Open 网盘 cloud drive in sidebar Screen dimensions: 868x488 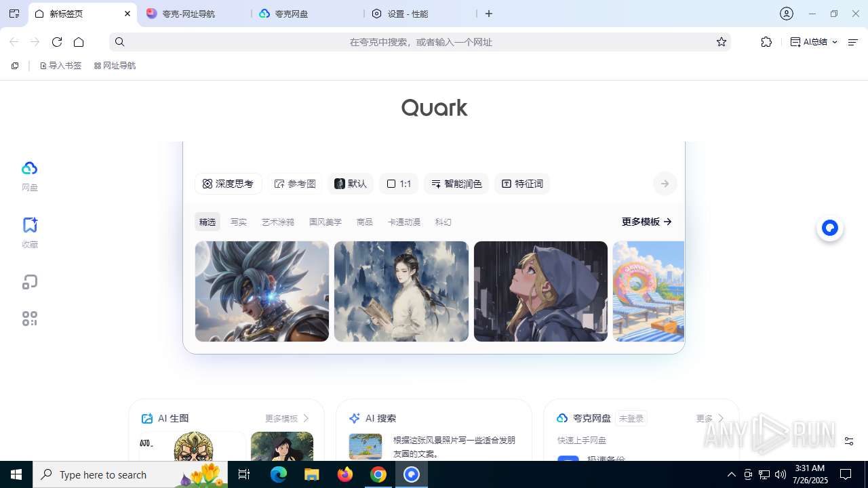(x=29, y=176)
